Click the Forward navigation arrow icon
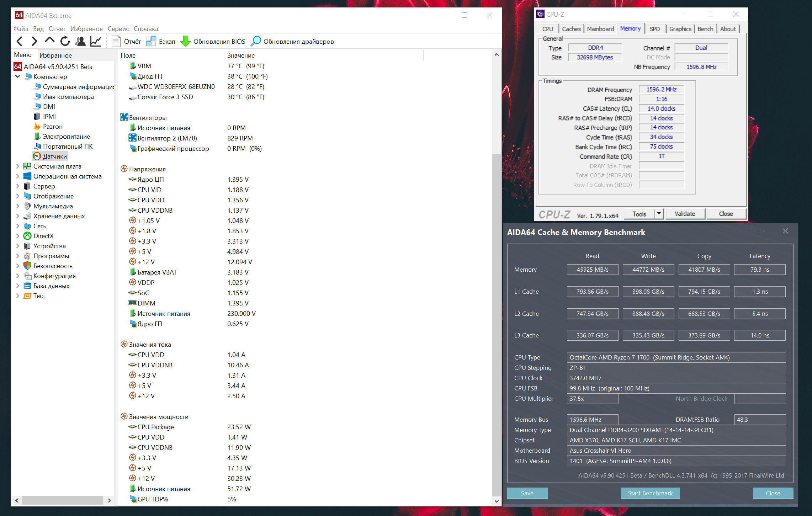This screenshot has width=812, height=516. click(x=35, y=42)
